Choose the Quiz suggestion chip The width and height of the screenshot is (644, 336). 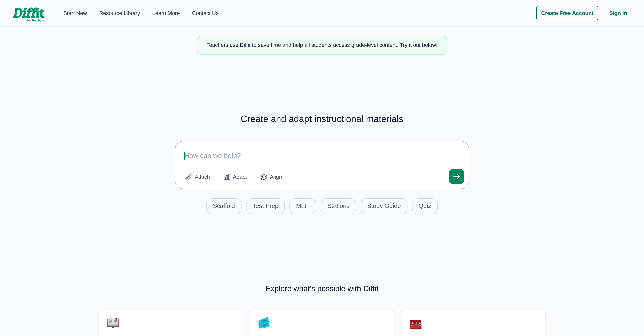pos(425,206)
